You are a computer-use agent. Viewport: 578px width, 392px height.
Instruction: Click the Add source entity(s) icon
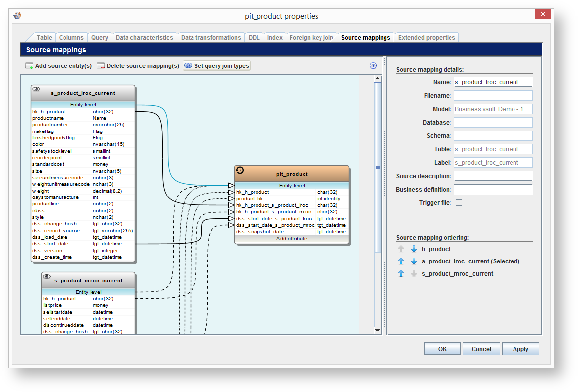coord(29,66)
